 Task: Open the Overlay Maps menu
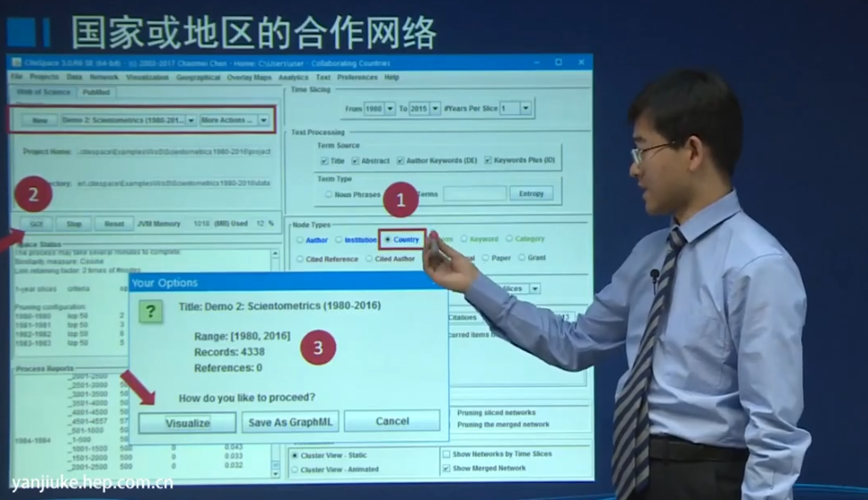pyautogui.click(x=250, y=77)
